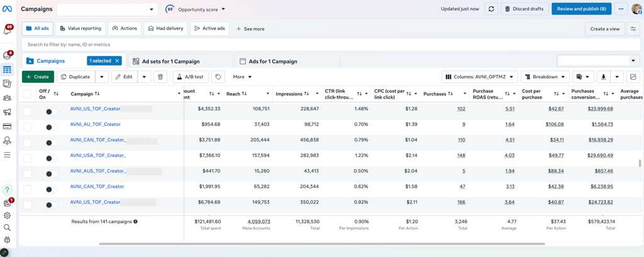Switch to the Had delivery view
Image resolution: width=644 pixels, height=257 pixels.
[x=166, y=28]
